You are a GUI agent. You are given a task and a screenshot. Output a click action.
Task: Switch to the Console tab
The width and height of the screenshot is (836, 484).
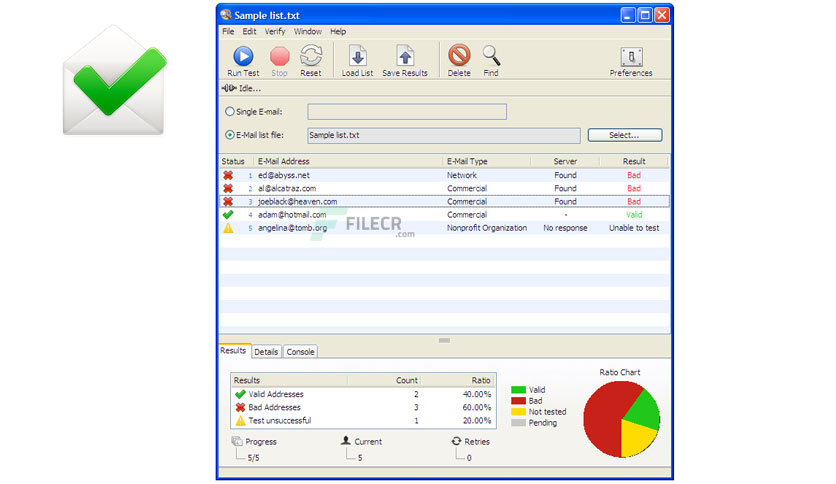coord(300,352)
